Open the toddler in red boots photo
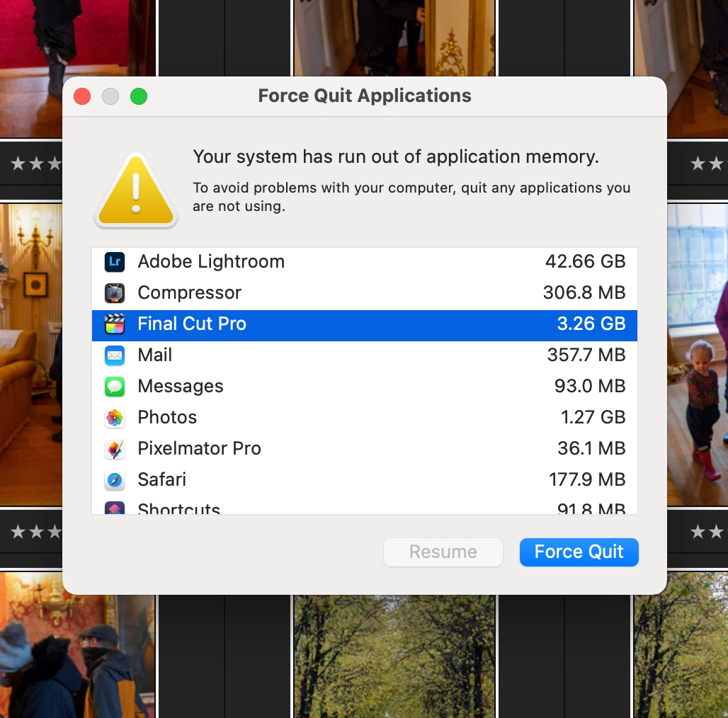Viewport: 728px width, 718px height. click(698, 353)
